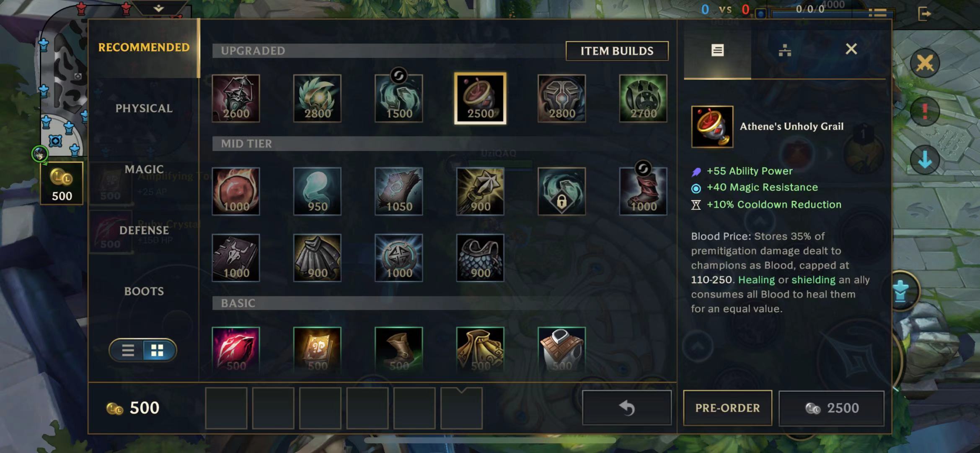Viewport: 980px width, 453px height.
Task: Choose the locked boots enchant mid-tier item
Action: [x=561, y=191]
